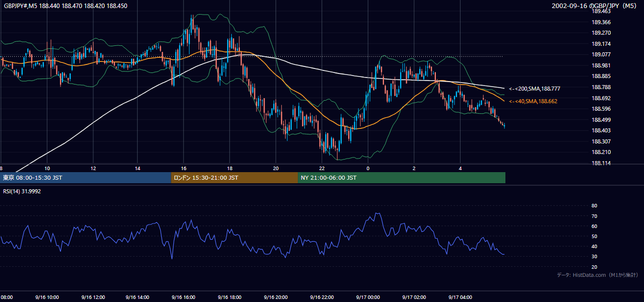Click the RSI scale value 20

coord(594,267)
